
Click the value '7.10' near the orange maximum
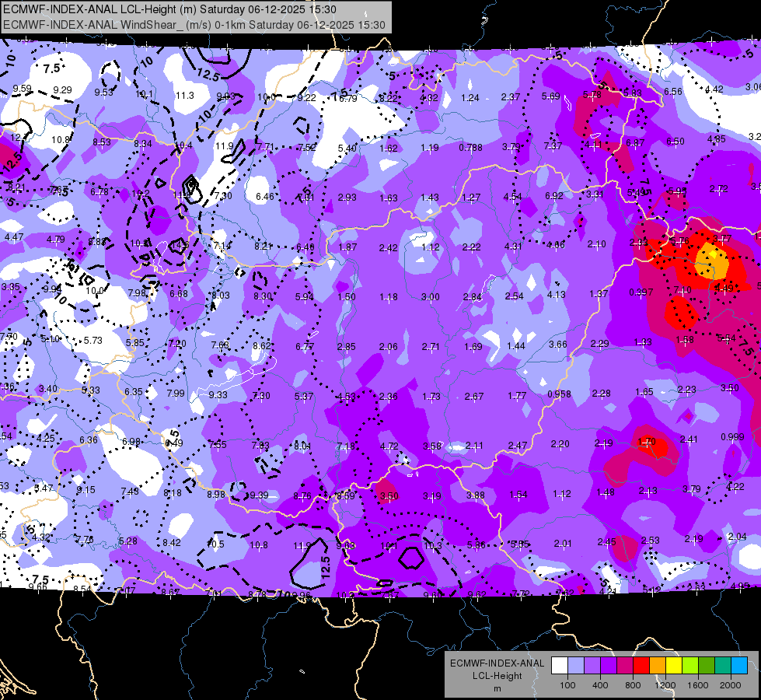click(682, 290)
